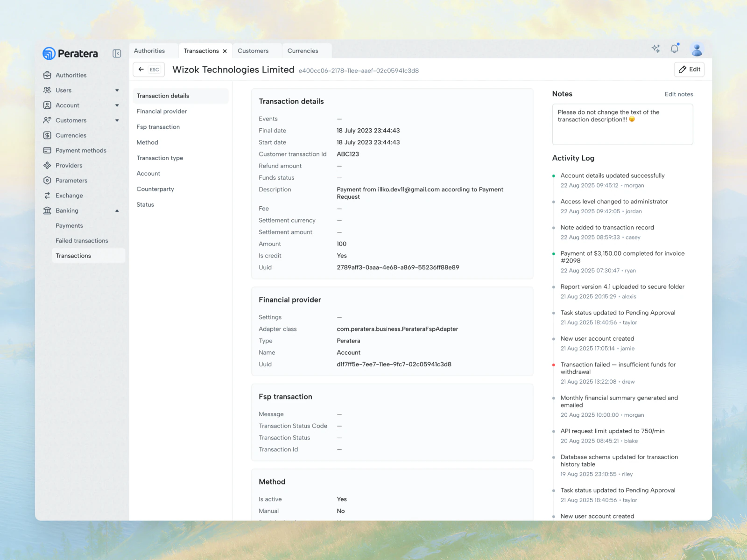Switch to the Currencies tab
The height and width of the screenshot is (560, 747).
(x=303, y=51)
